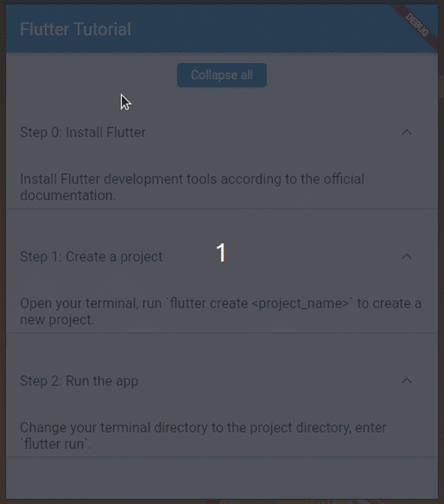Collapse Step 2 using its chevron icon
The width and height of the screenshot is (444, 504).
407,381
